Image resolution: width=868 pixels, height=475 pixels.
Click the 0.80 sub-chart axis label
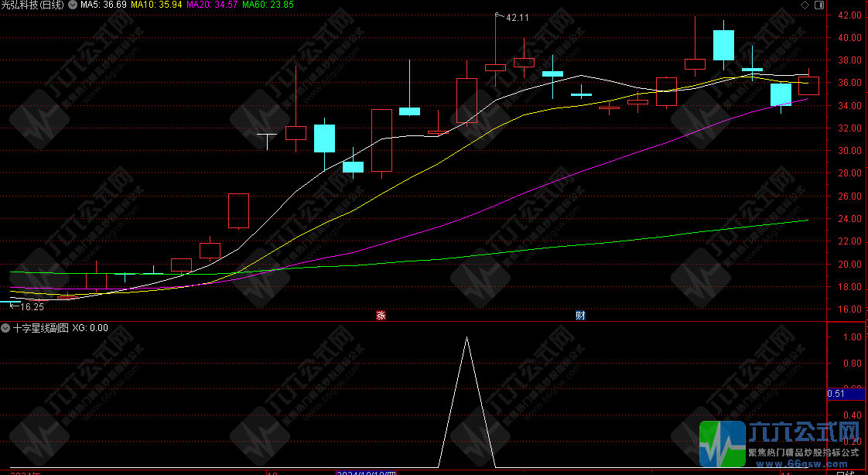tap(853, 364)
